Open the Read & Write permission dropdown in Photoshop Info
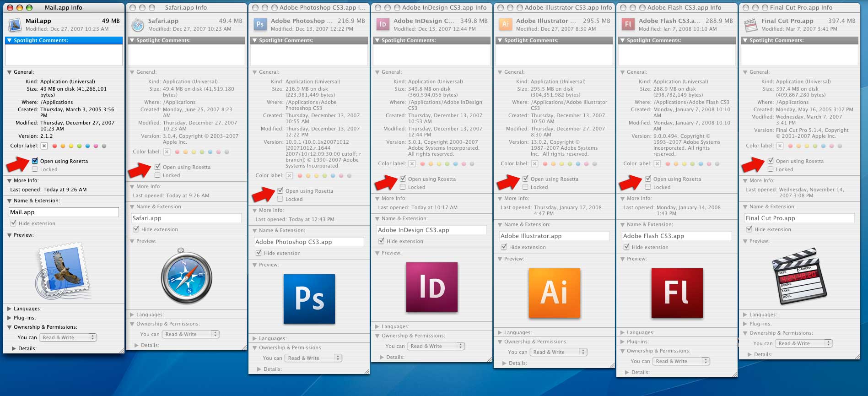This screenshot has width=868, height=396. [x=314, y=358]
